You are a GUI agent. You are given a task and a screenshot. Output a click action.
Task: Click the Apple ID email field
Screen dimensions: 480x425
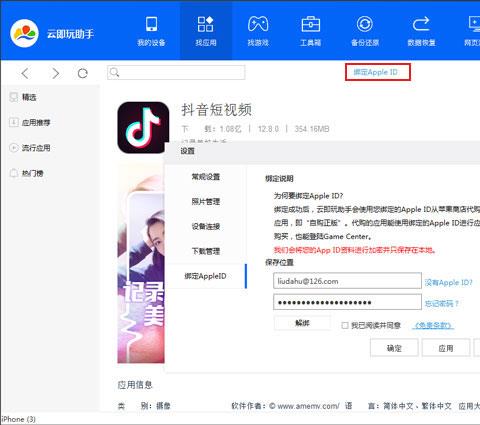click(347, 281)
